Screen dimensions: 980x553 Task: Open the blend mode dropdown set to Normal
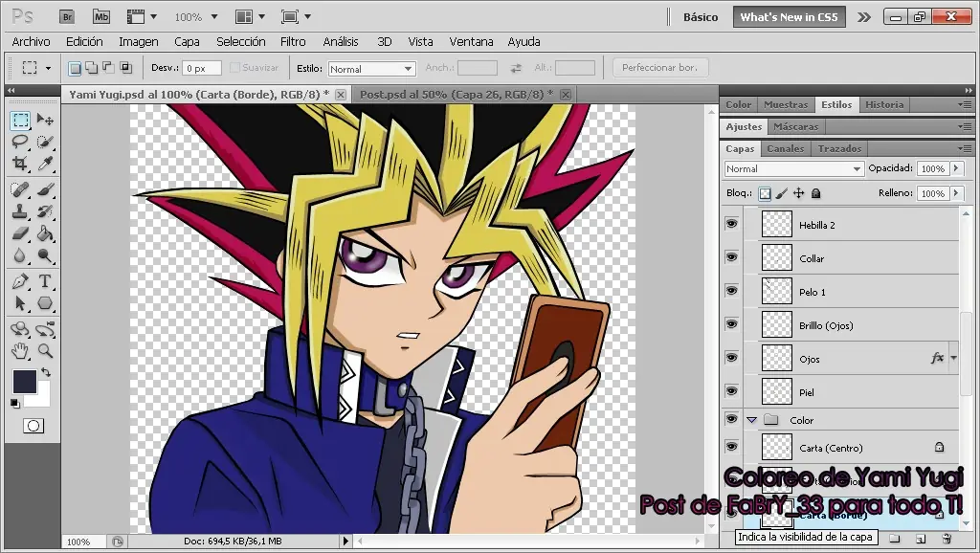click(794, 168)
